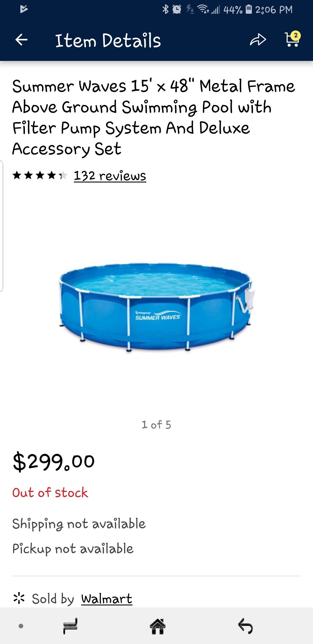313x644 pixels.
Task: Tap the 1 of 5 image counter
Action: point(156,425)
